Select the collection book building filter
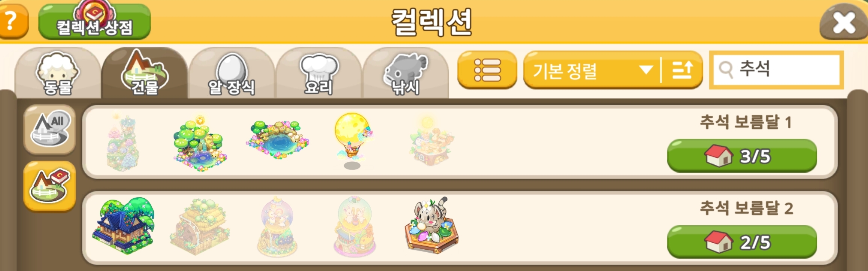The width and height of the screenshot is (868, 271). (x=50, y=186)
